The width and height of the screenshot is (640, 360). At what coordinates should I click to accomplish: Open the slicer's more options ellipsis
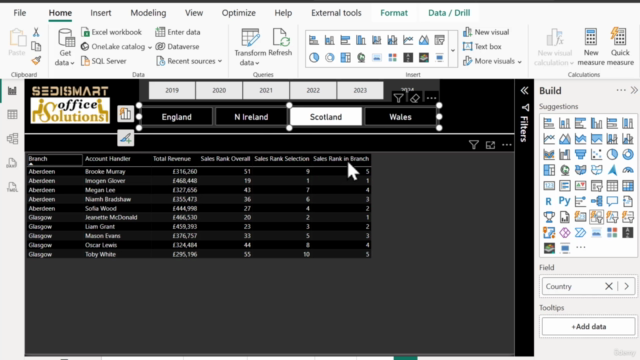click(431, 98)
